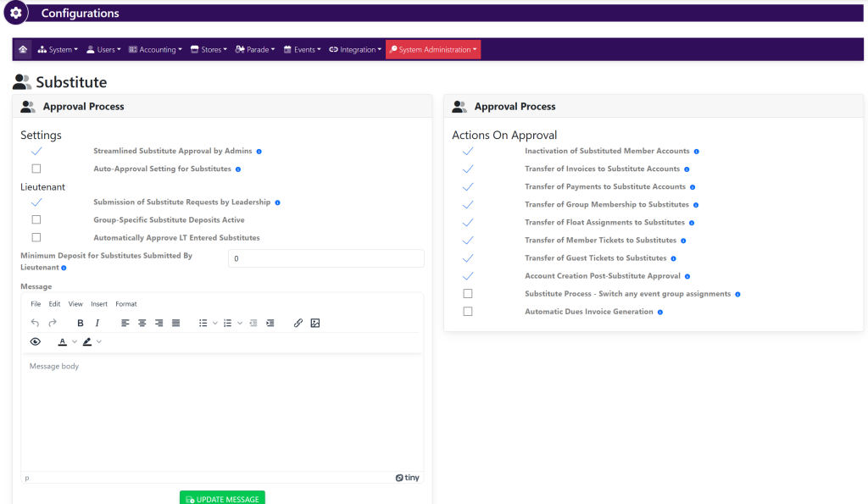
Task: Justify the message text
Action: point(175,323)
